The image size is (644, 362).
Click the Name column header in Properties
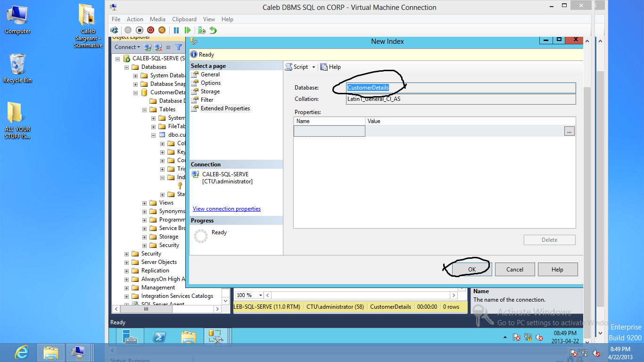[x=330, y=121]
